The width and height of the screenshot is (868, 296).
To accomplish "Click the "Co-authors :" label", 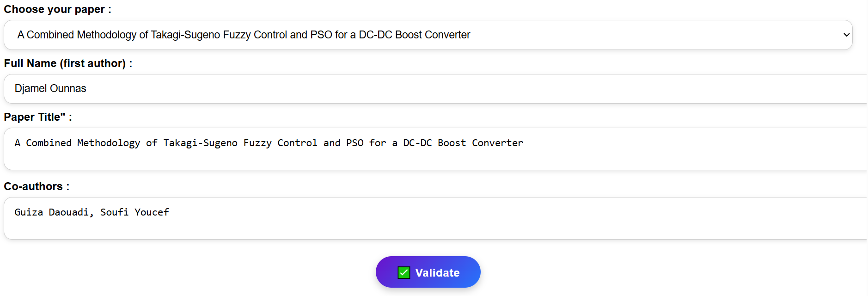I will pos(37,186).
